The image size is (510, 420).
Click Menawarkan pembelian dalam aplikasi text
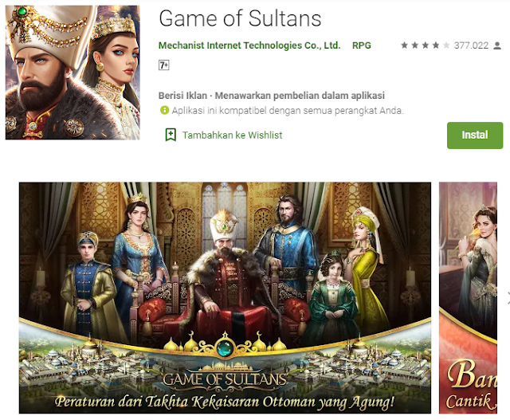300,96
